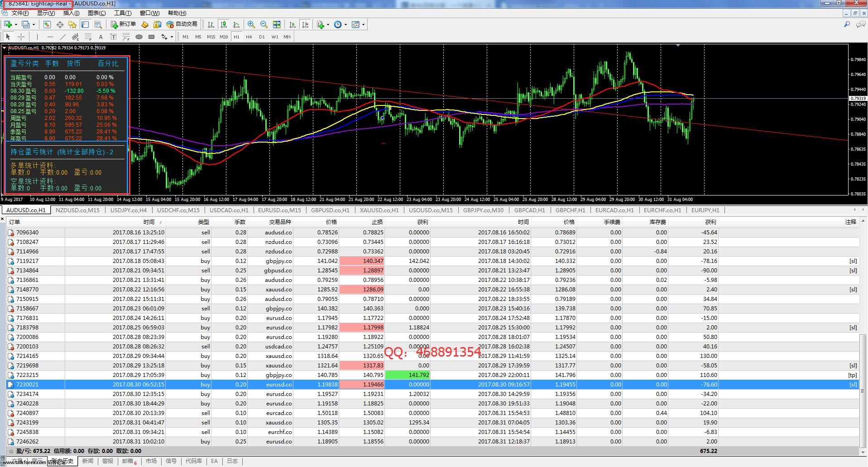Switch timeframe to MN
The image size is (868, 467).
pyautogui.click(x=287, y=37)
